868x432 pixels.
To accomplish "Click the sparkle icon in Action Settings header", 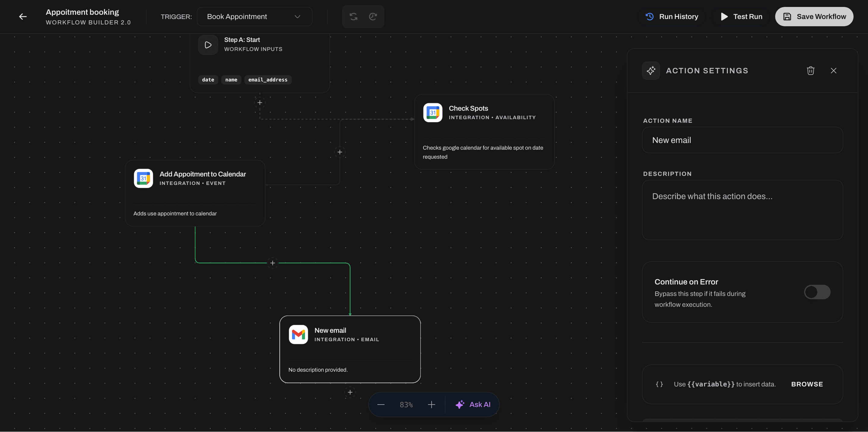I will pyautogui.click(x=651, y=71).
